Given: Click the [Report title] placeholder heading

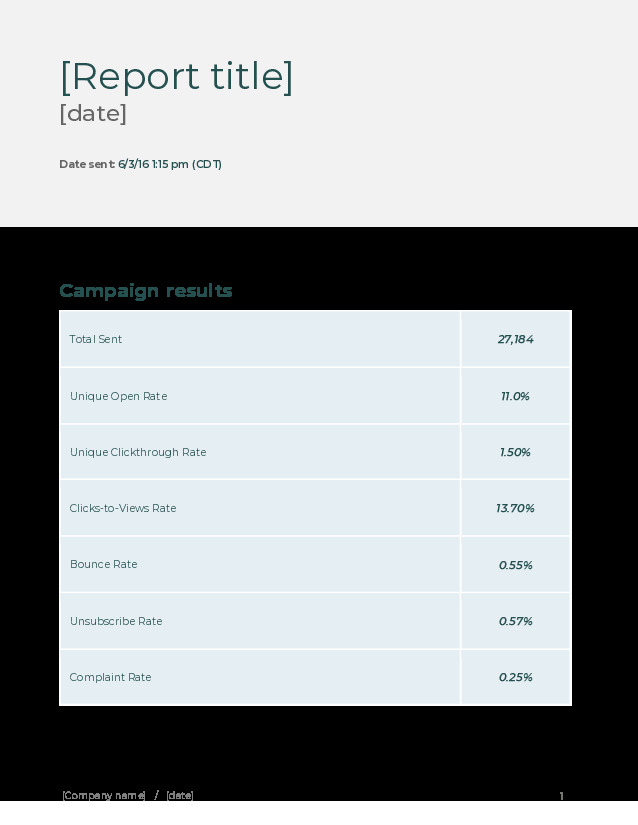Looking at the screenshot, I should click(x=176, y=77).
